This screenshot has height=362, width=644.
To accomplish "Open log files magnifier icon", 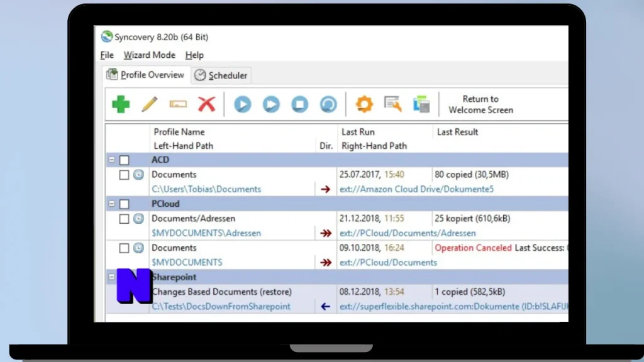I will point(392,104).
